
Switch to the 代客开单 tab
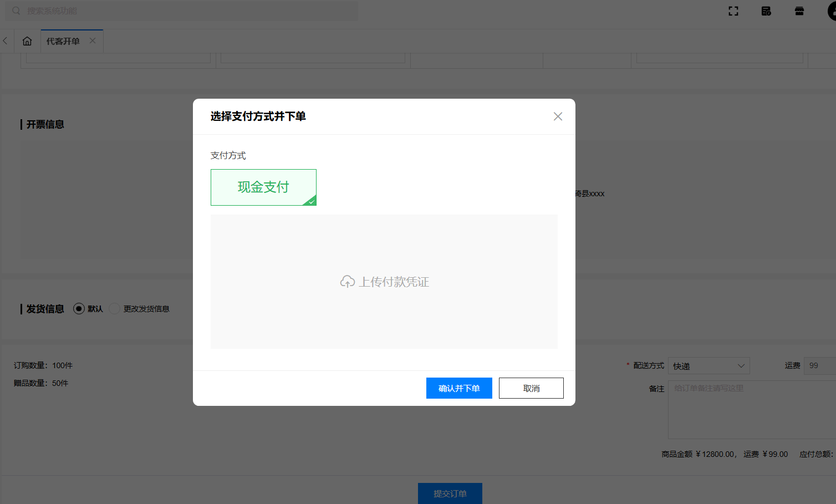(63, 41)
